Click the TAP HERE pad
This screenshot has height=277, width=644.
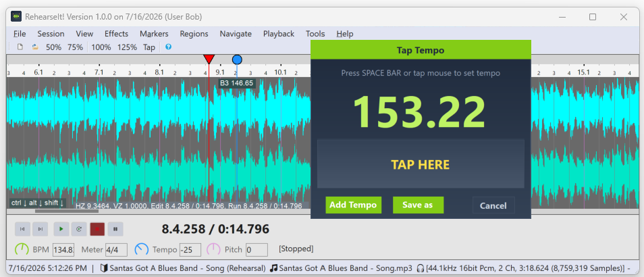[421, 164]
